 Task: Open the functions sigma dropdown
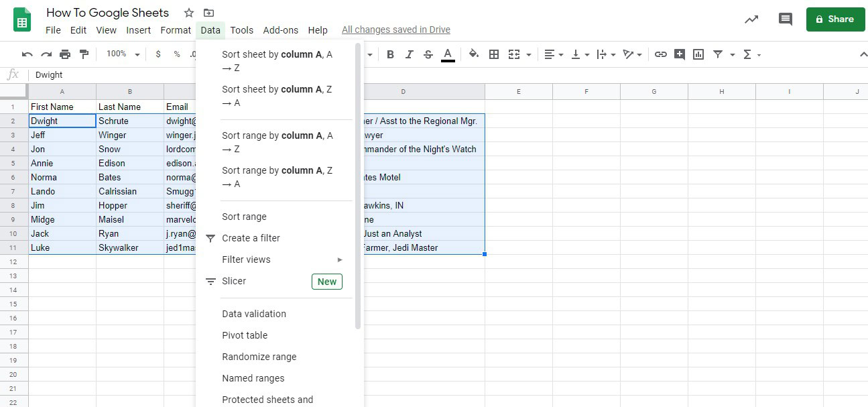(x=751, y=54)
